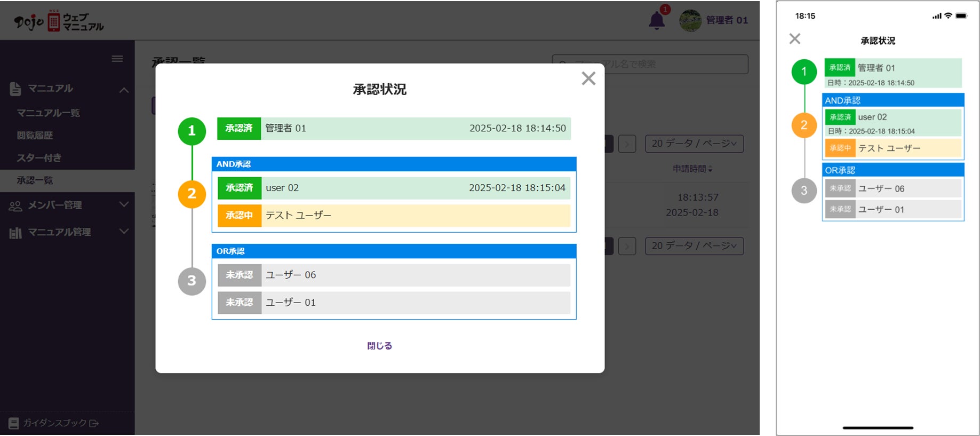This screenshot has height=436, width=980.
Task: Click timestamp 2025-02-18 18:15:04 in desktop dialog
Action: [517, 188]
